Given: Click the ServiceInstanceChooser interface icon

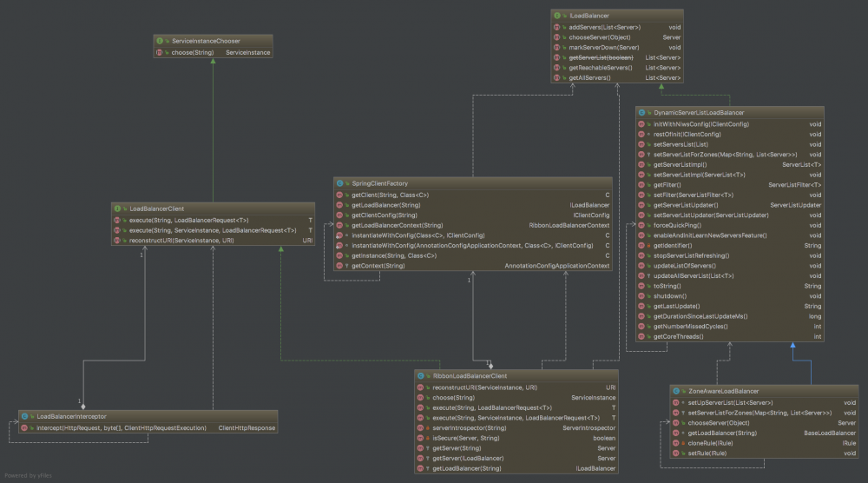Looking at the screenshot, I should coord(160,41).
